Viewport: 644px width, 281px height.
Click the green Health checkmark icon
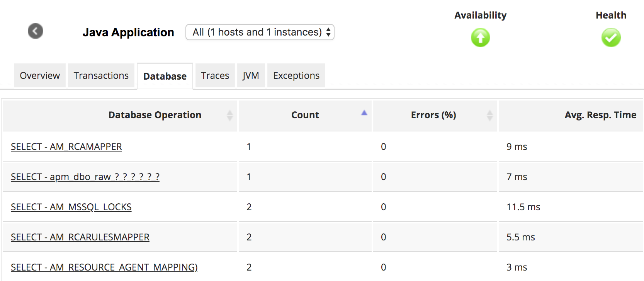(611, 37)
